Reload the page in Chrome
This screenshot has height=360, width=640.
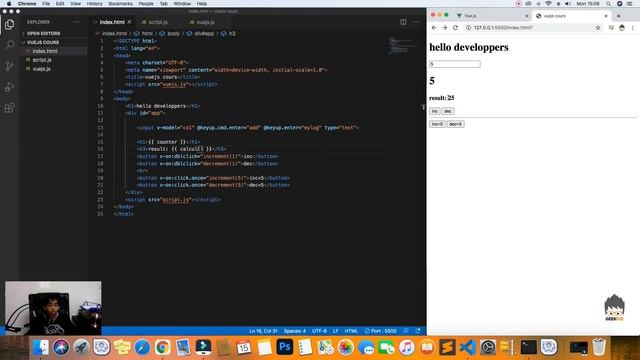(x=455, y=28)
